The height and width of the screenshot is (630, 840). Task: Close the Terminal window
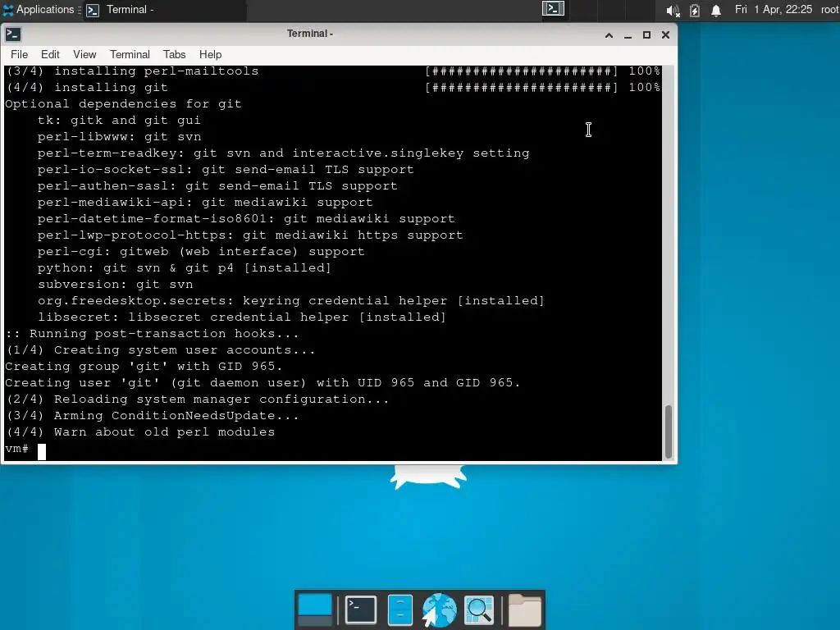pyautogui.click(x=665, y=35)
